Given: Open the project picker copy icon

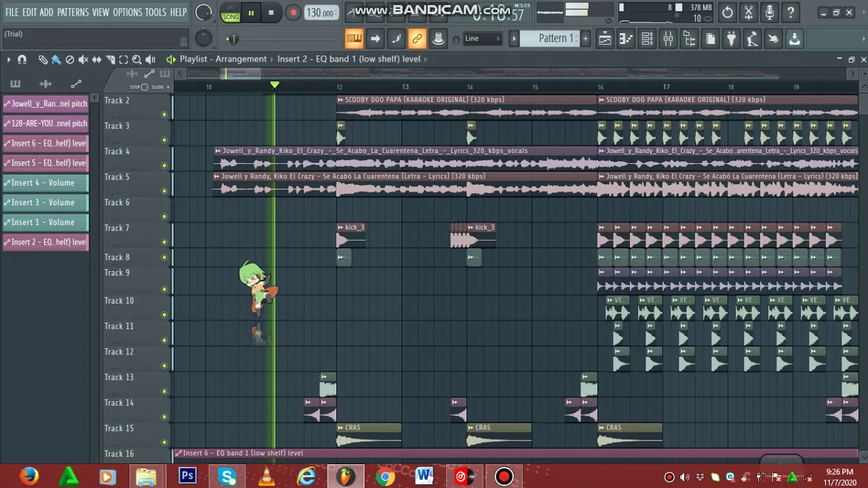Looking at the screenshot, I should coord(710,39).
